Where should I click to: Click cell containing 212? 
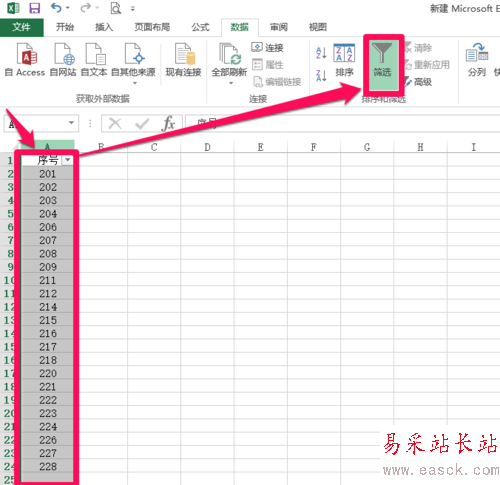point(47,293)
